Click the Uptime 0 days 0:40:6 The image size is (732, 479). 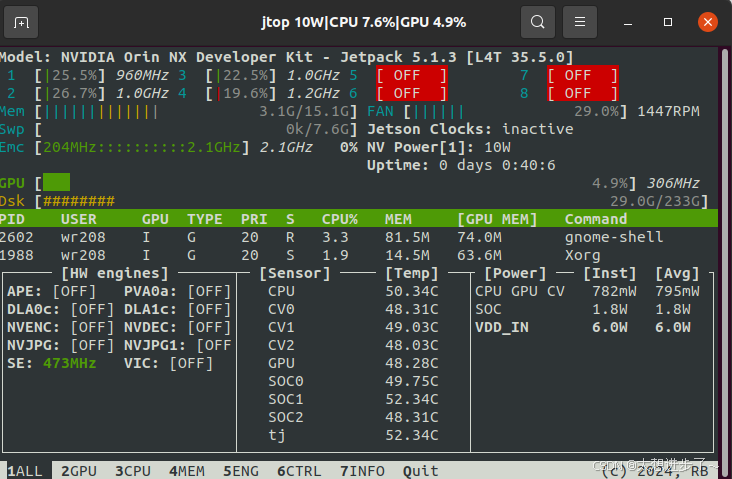pos(461,165)
